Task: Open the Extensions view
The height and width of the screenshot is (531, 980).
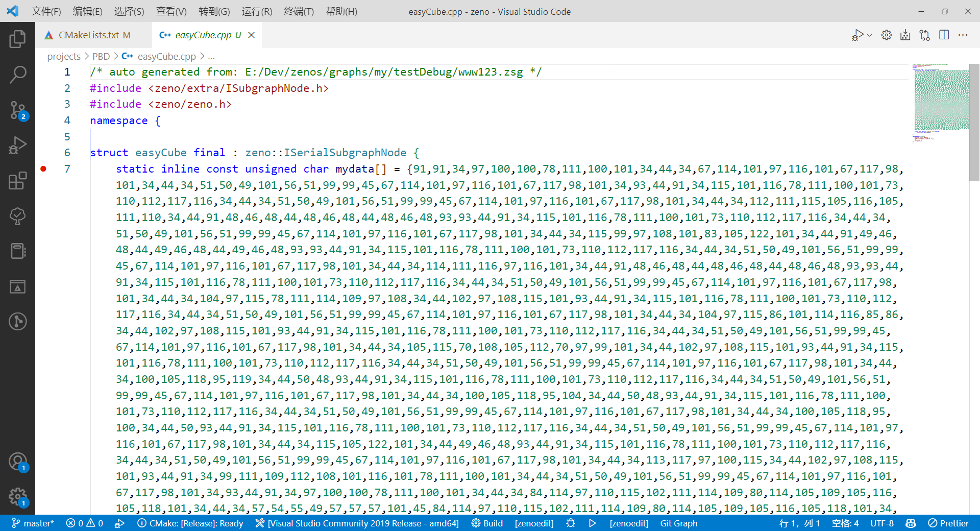Action: pyautogui.click(x=17, y=181)
